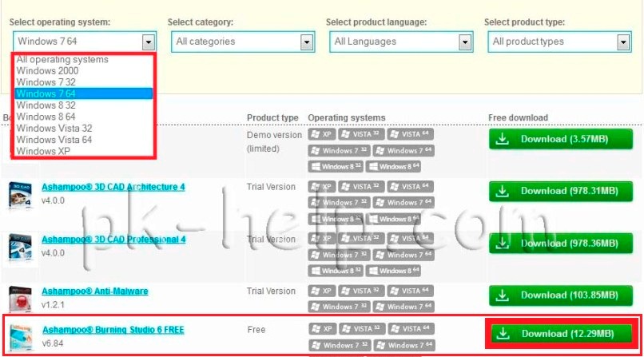The width and height of the screenshot is (644, 357).
Task: Open Ashampoo Anti-Malware link
Action: tap(95, 292)
